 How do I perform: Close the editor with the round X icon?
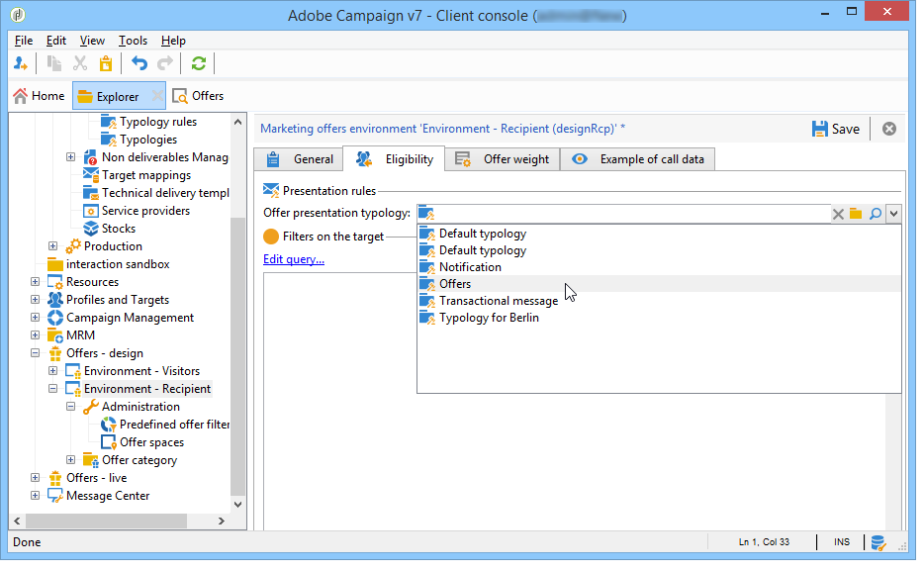(x=889, y=129)
